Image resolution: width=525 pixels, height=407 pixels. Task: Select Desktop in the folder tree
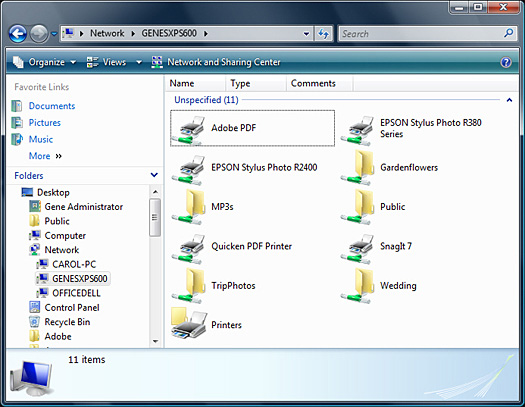tap(53, 192)
